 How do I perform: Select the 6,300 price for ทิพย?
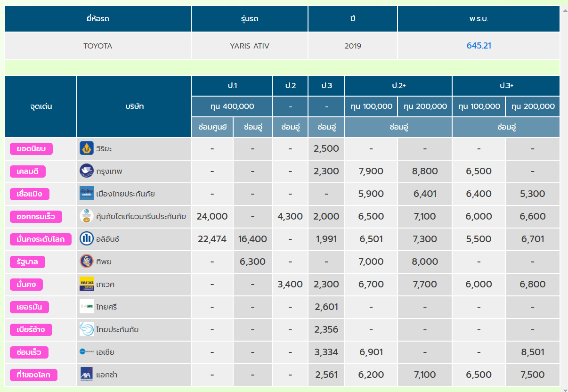click(x=252, y=261)
